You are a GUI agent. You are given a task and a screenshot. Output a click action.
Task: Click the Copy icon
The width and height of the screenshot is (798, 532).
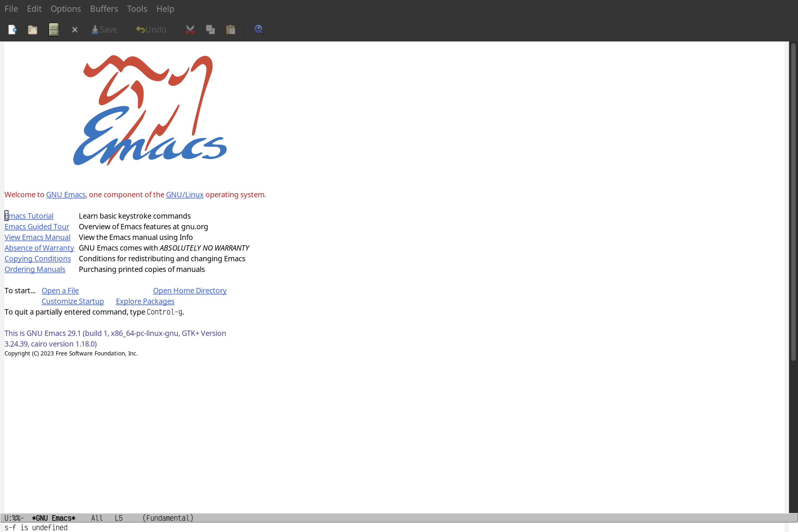(211, 29)
